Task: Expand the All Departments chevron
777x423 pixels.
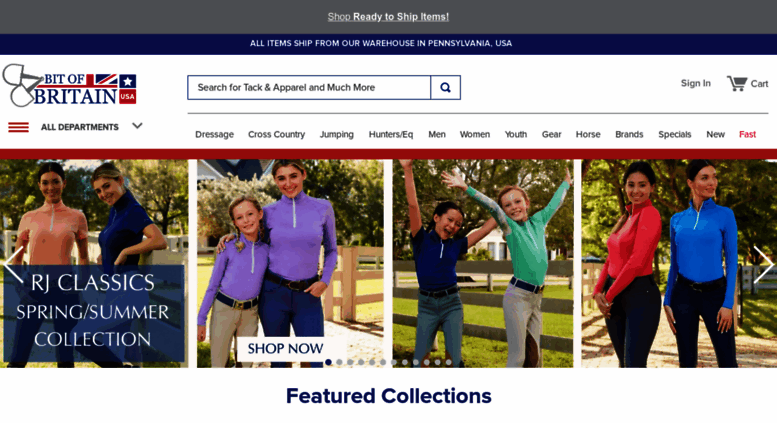Action: click(137, 126)
